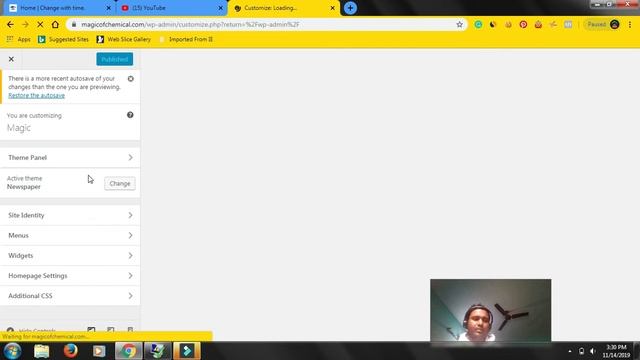Screen dimensions: 640x360
Task: Open the Menus section
Action: (x=70, y=236)
